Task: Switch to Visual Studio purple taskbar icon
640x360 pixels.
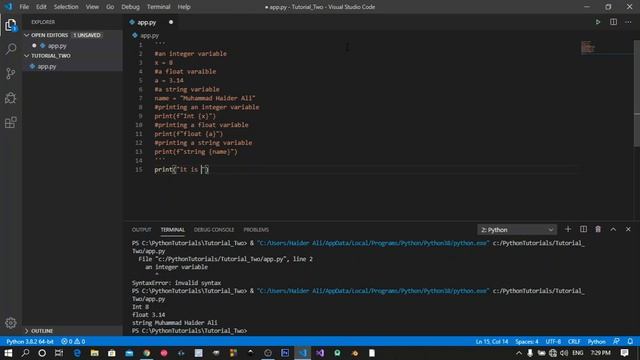Action: pos(320,353)
